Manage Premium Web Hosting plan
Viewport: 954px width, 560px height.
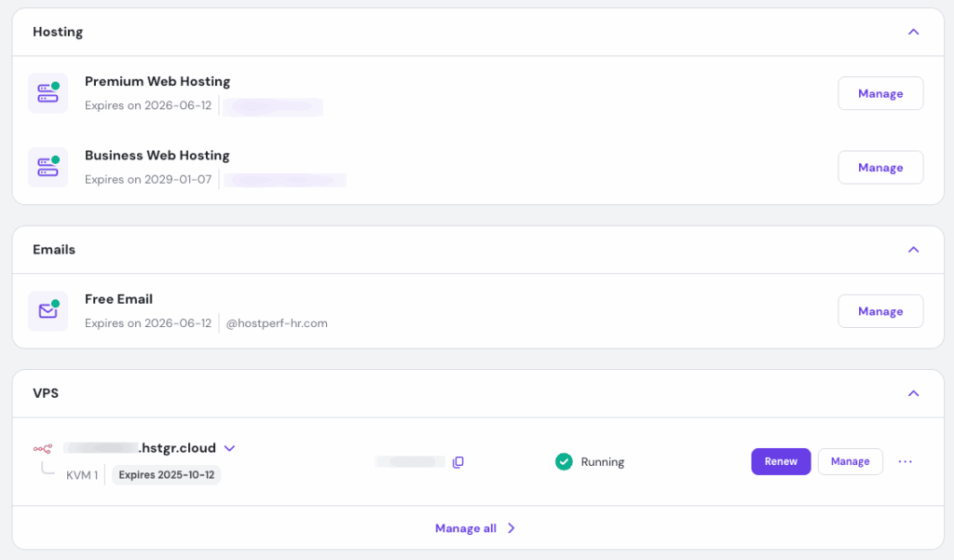[x=880, y=93]
